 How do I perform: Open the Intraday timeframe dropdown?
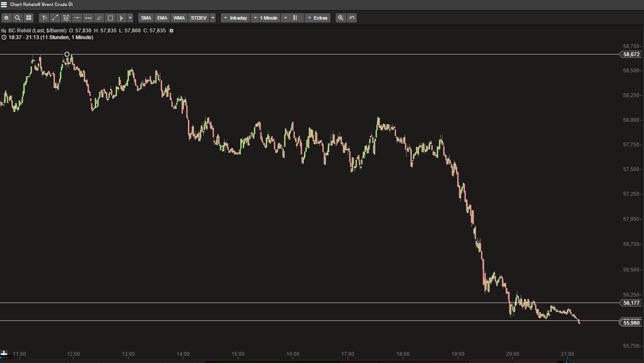point(235,18)
